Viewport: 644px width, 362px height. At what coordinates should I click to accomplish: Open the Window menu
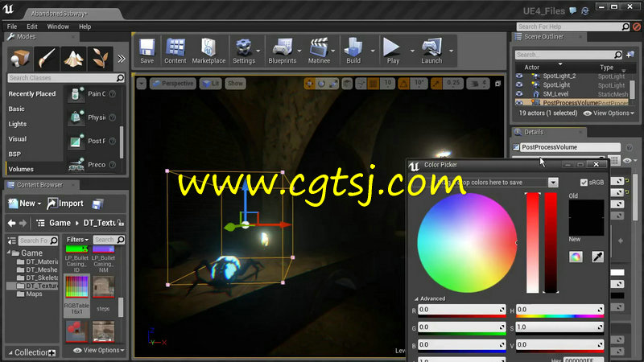click(58, 27)
